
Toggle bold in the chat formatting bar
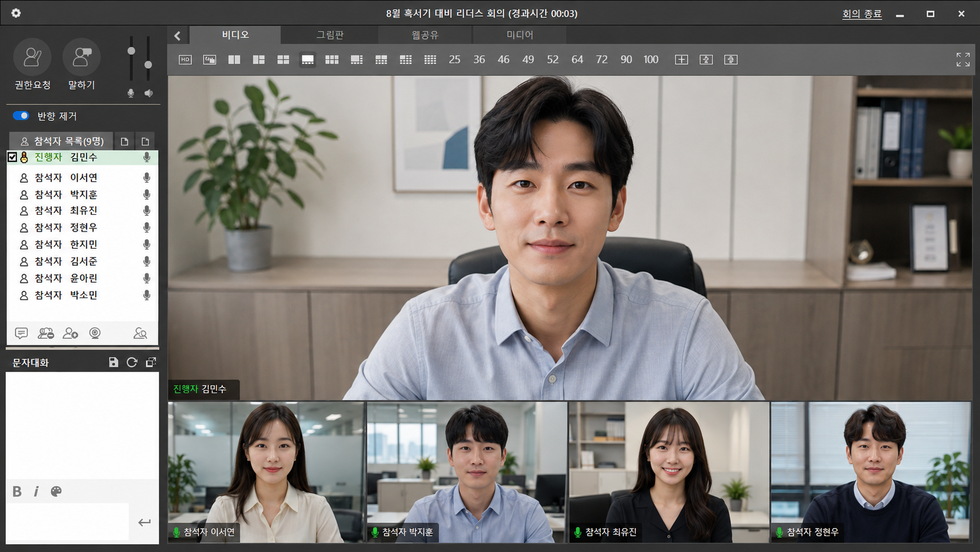point(17,492)
